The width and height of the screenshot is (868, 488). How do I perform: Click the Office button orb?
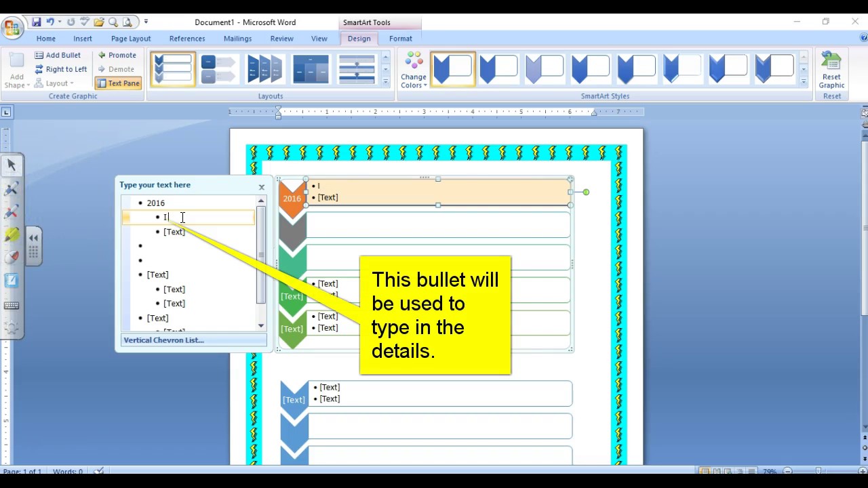[12, 28]
